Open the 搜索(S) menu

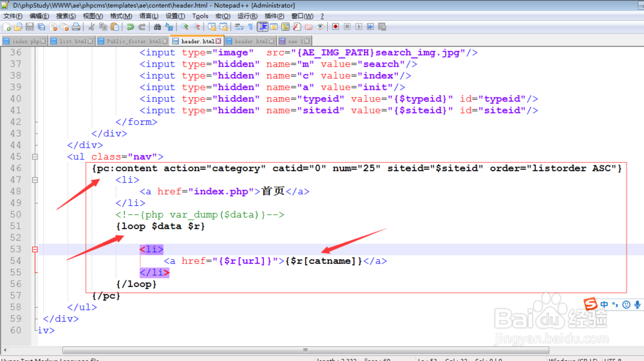point(66,16)
